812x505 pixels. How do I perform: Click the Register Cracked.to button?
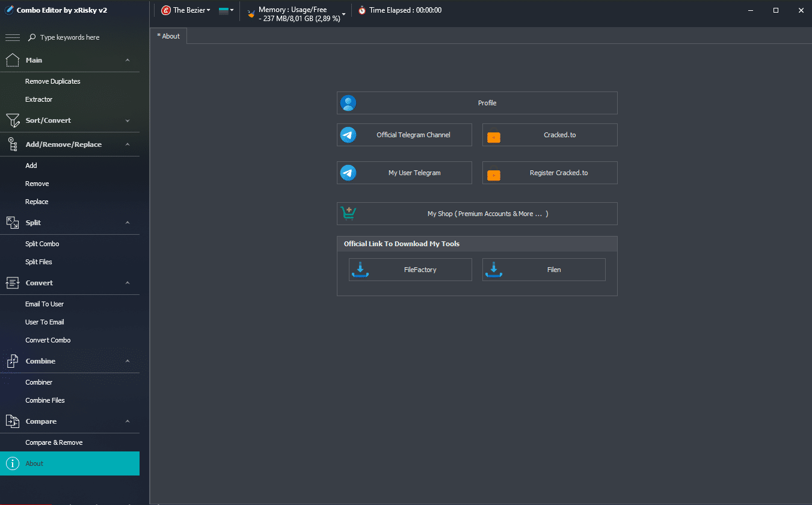tap(550, 173)
